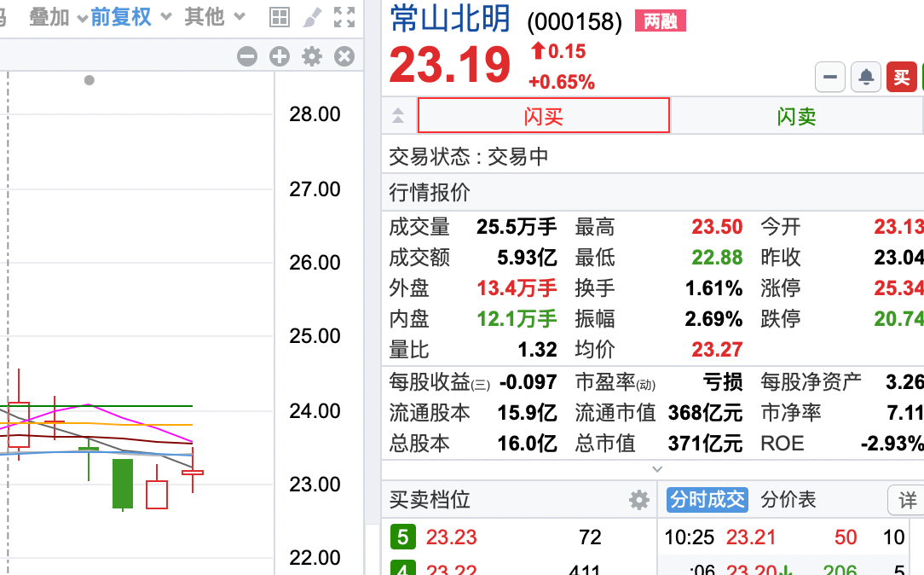Screen dimensions: 924x575
Task: Click the multi-chart grid layout icon
Action: tap(280, 18)
